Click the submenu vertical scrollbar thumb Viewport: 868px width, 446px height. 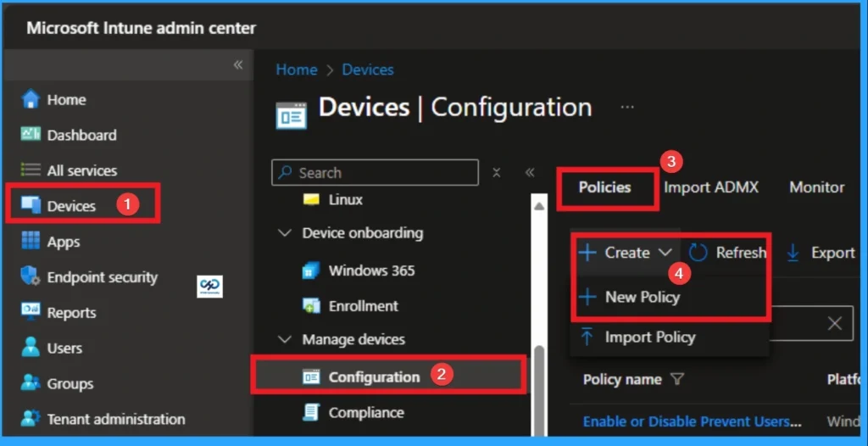tap(538, 389)
